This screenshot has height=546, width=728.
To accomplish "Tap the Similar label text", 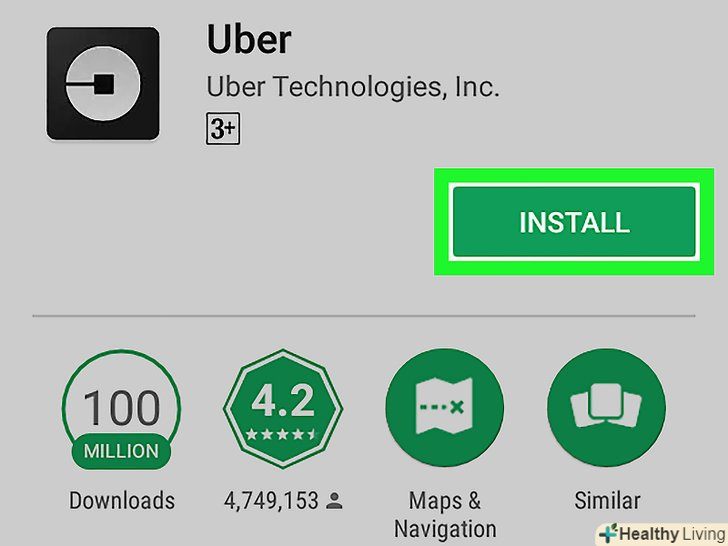I will (x=607, y=500).
